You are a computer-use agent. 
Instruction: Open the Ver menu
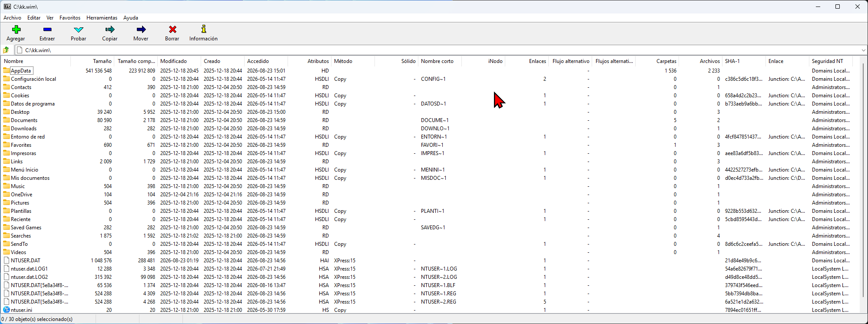(50, 18)
